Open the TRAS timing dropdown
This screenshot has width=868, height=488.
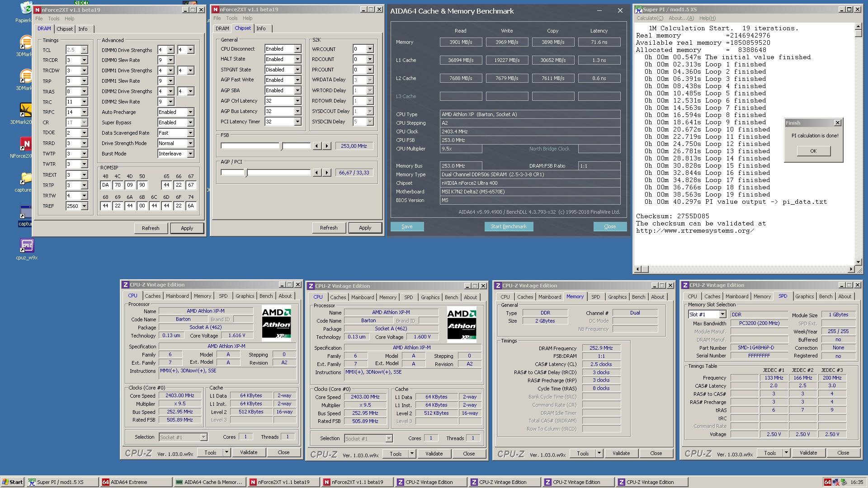(84, 91)
